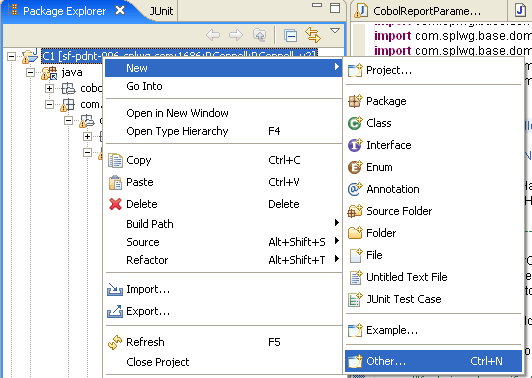Click the Collapse All icon in Package Explorer

point(291,35)
